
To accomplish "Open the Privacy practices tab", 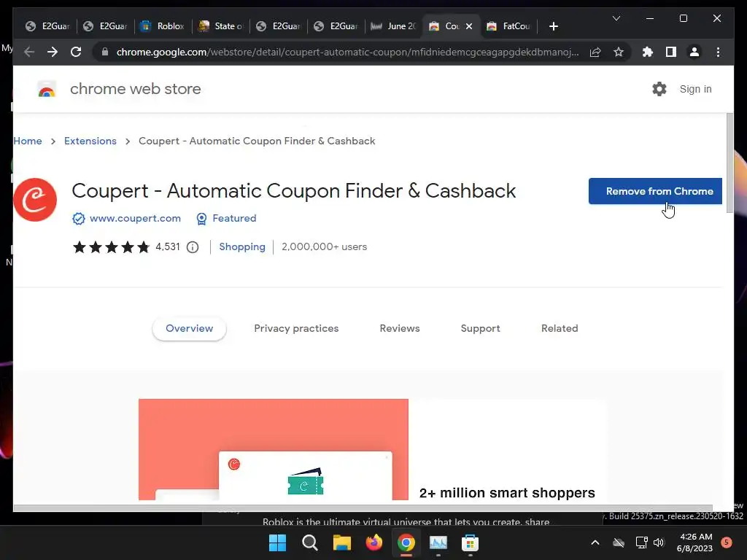I will pos(296,329).
